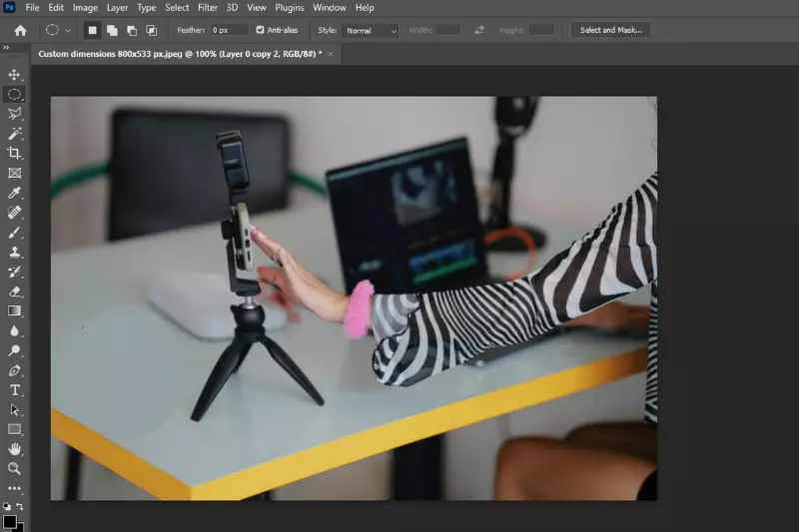Image resolution: width=799 pixels, height=532 pixels.
Task: Open the File menu
Action: (32, 8)
